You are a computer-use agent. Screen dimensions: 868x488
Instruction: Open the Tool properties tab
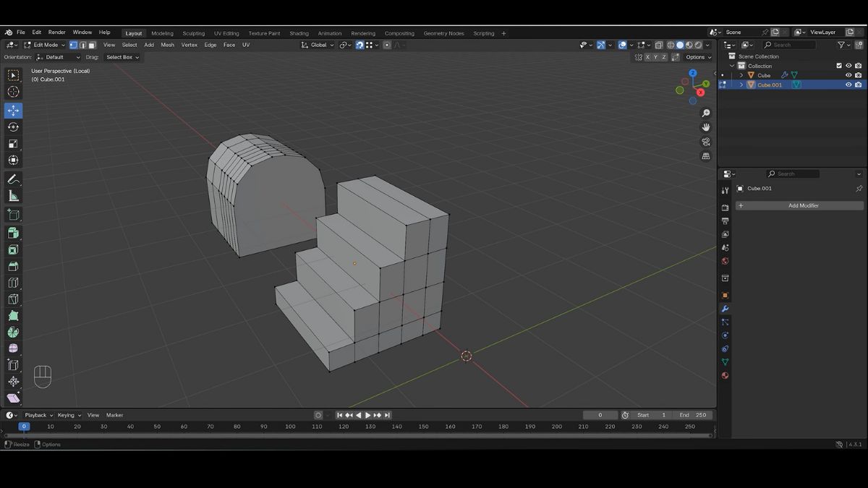tap(725, 190)
